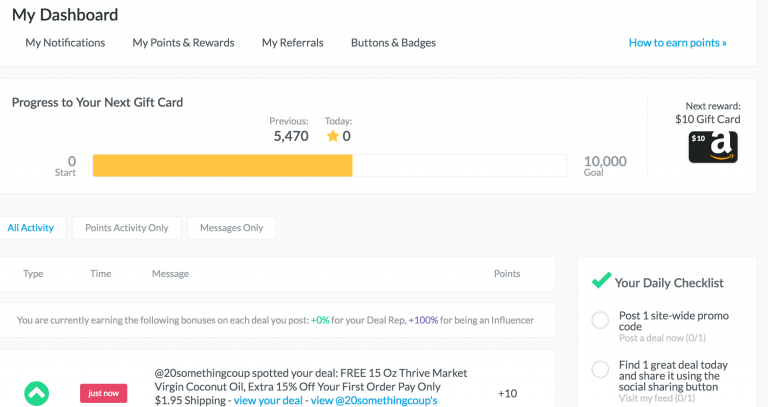The height and width of the screenshot is (407, 768).
Task: Click the Points column header
Action: coord(507,274)
